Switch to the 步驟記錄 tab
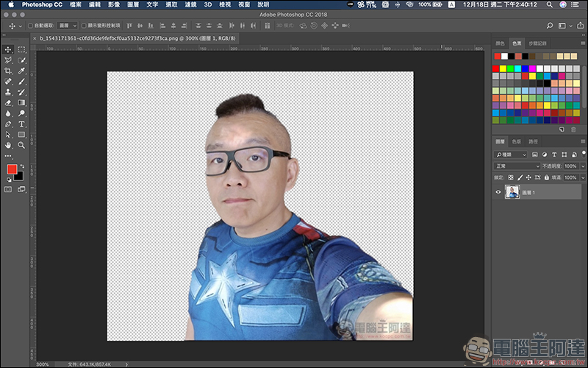 pyautogui.click(x=538, y=43)
